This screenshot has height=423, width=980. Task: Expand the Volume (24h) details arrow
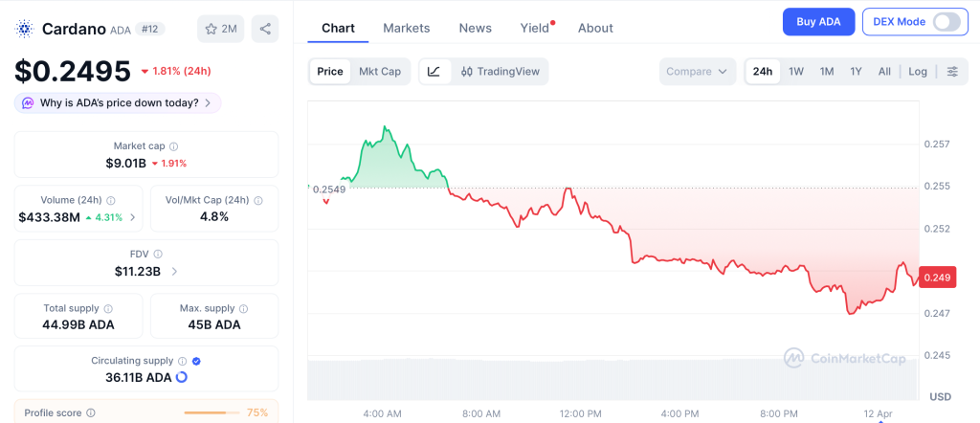(x=132, y=217)
